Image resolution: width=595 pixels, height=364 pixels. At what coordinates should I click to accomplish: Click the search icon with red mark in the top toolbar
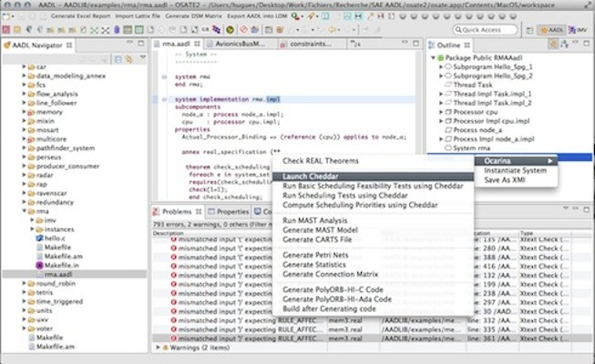click(x=295, y=16)
